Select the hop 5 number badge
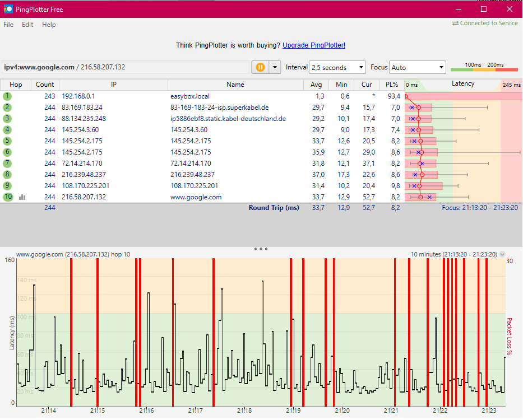 point(7,141)
